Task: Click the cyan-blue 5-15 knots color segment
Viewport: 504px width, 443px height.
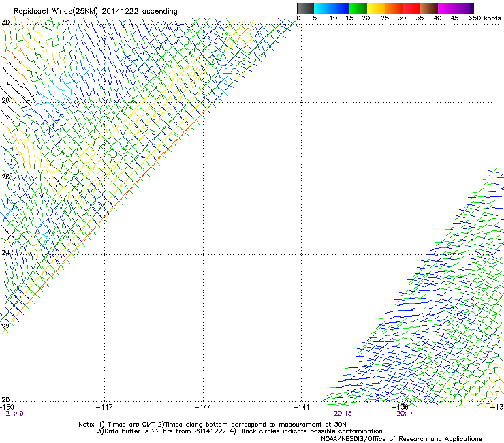Action: pyautogui.click(x=332, y=8)
